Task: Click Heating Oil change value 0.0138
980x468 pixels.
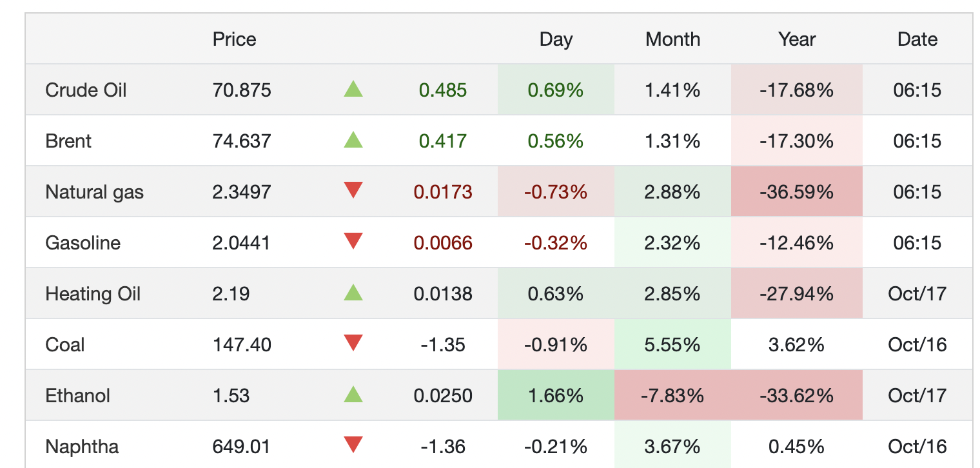Action: 443,294
